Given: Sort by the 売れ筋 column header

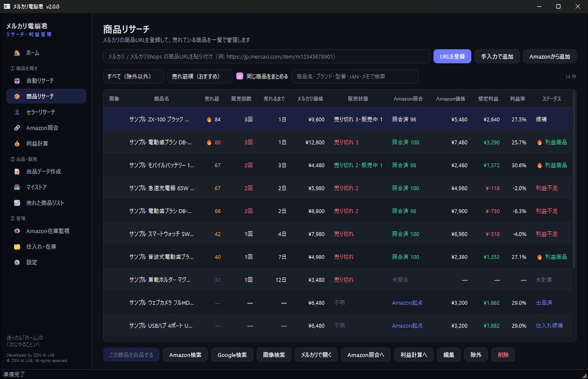Looking at the screenshot, I should click(x=212, y=99).
